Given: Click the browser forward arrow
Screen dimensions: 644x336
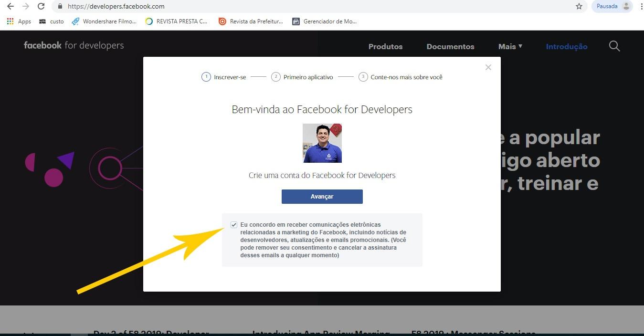Looking at the screenshot, I should [x=25, y=6].
